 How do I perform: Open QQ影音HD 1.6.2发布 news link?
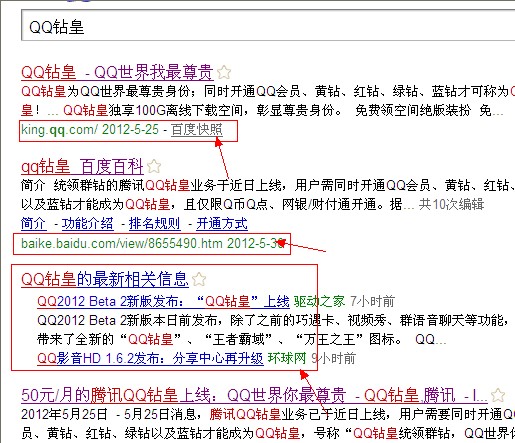point(150,358)
